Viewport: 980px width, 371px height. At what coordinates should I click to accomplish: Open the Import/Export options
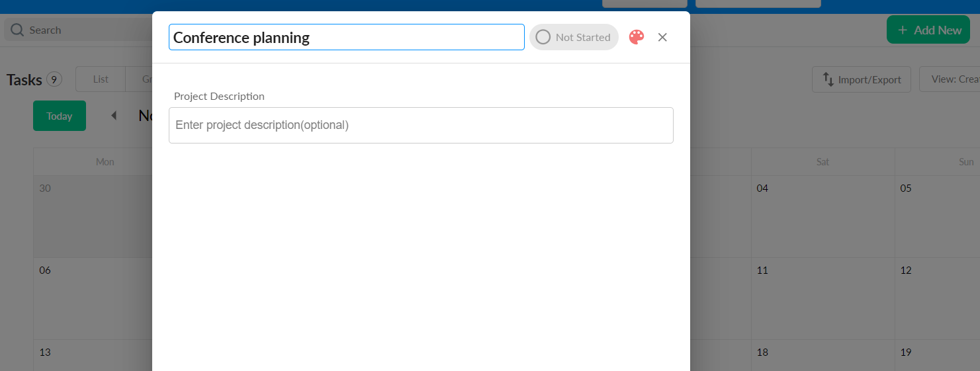[x=861, y=79]
